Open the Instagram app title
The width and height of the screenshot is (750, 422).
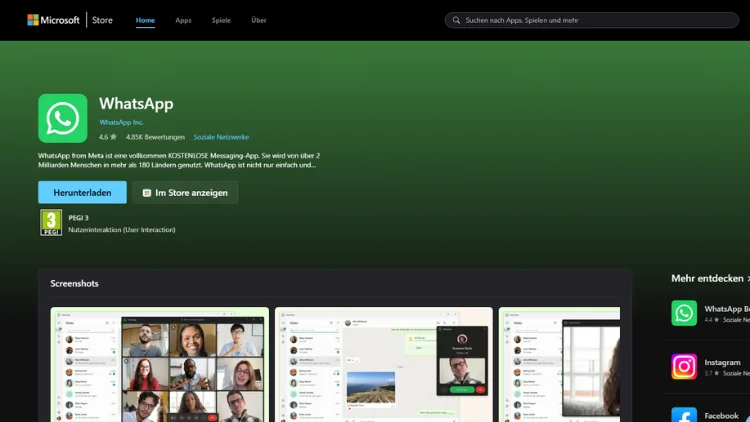(x=722, y=362)
